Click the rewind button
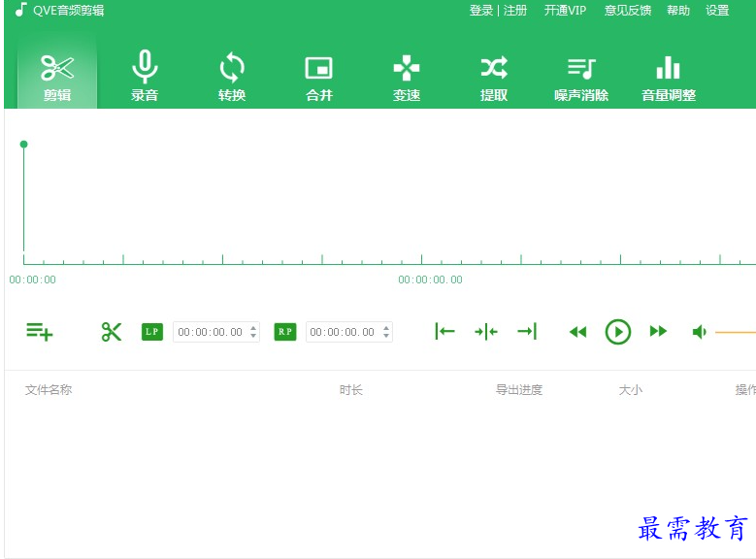 point(577,332)
